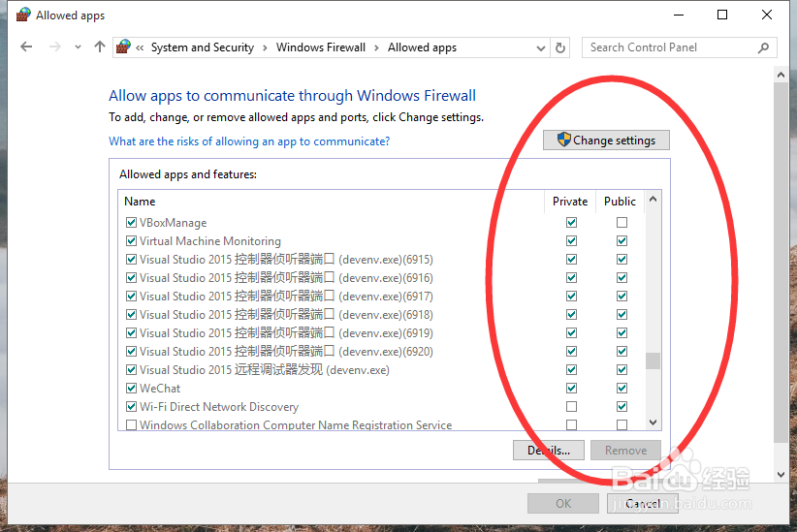Select Visual Studio 2015 远程调试器发现 row

click(x=382, y=370)
